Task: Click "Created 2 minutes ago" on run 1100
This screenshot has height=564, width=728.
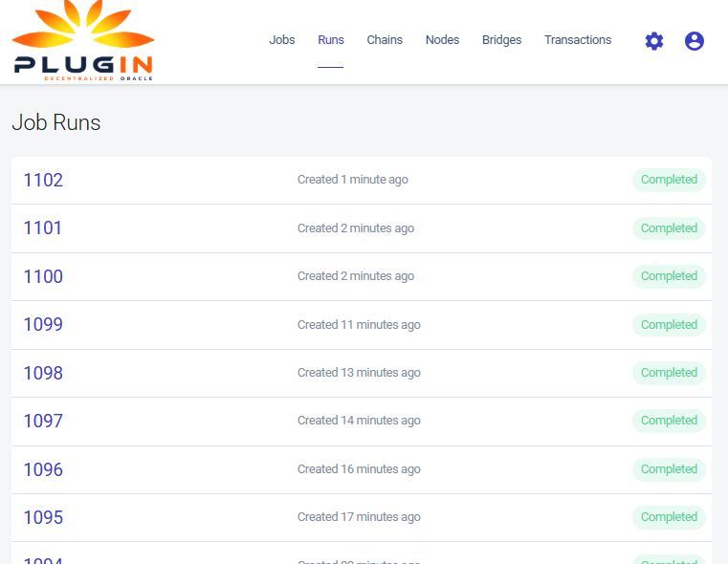Action: (356, 276)
